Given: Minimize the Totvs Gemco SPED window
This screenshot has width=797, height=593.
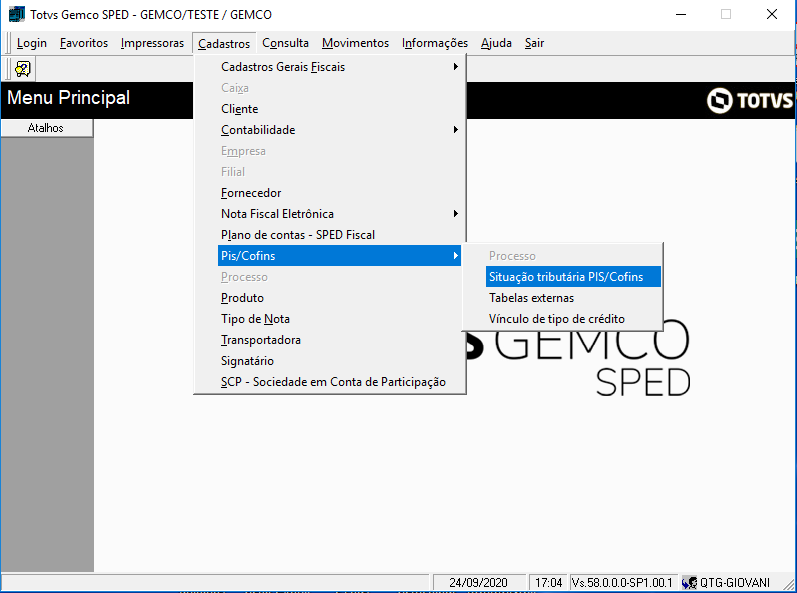Looking at the screenshot, I should (681, 14).
